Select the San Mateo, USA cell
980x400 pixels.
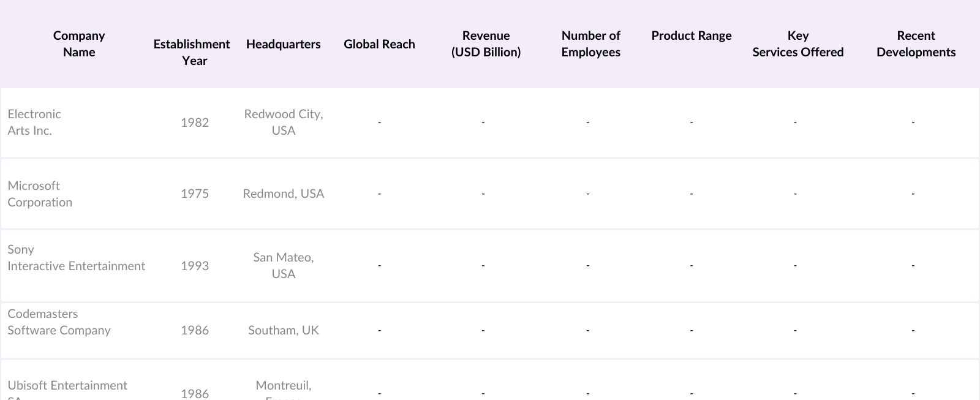283,265
